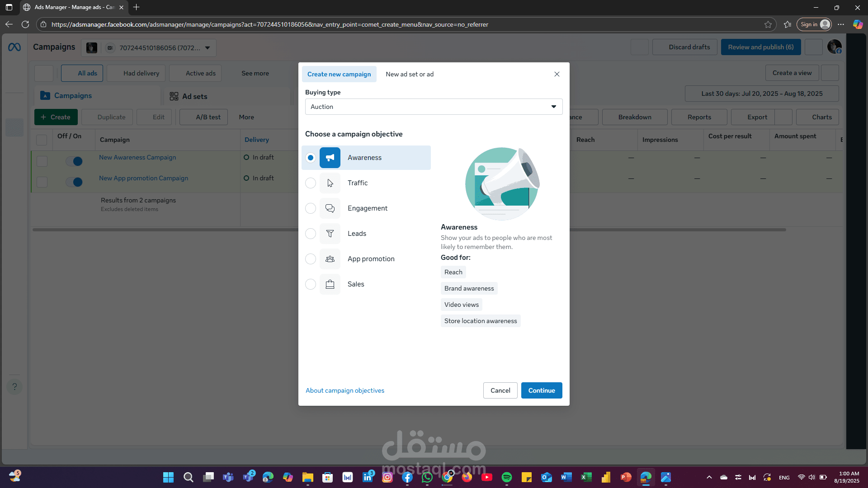Click the App promotion people icon
The image size is (868, 488).
coord(330,259)
